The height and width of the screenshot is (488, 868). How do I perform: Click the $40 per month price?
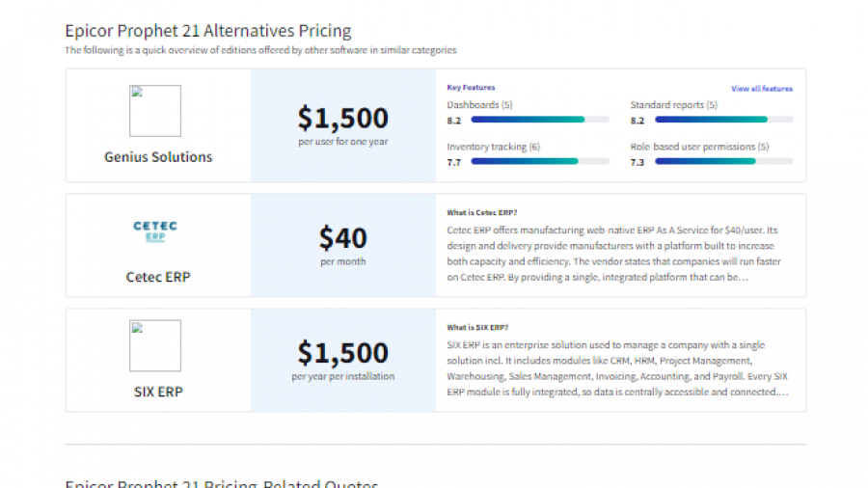[342, 237]
